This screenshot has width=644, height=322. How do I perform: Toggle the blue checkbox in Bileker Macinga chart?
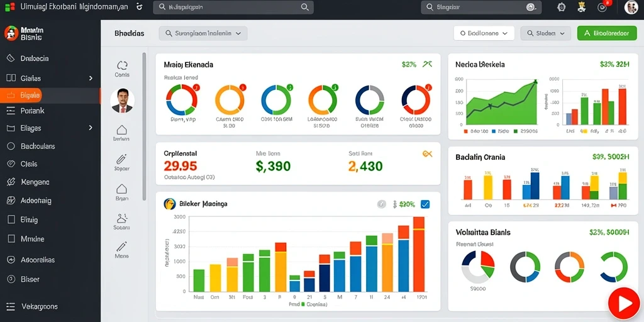tap(425, 204)
